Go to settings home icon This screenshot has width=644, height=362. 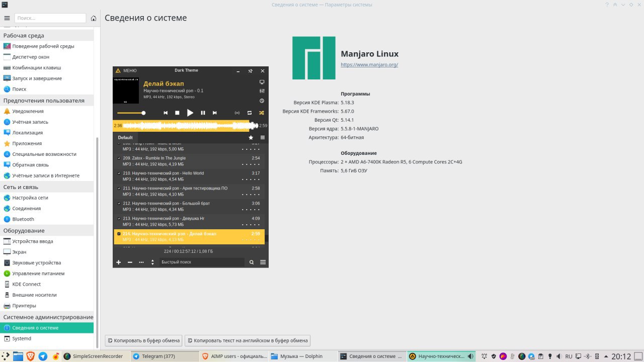pyautogui.click(x=94, y=18)
